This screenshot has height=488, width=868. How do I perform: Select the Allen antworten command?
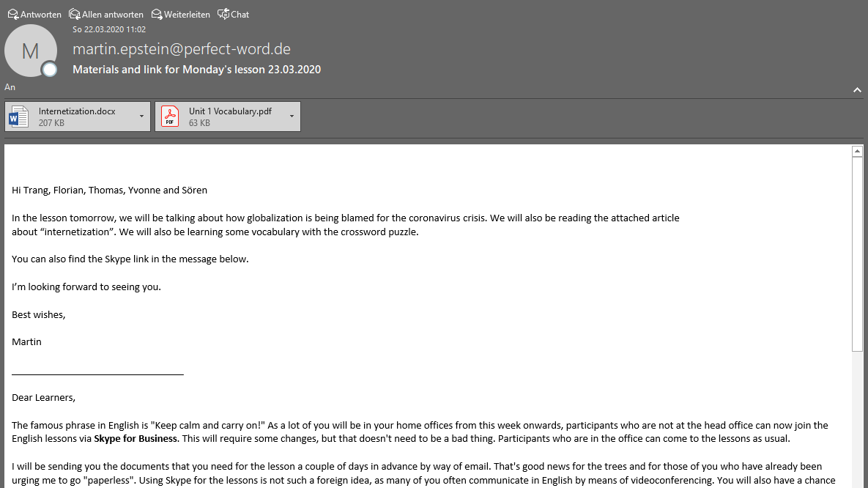pos(105,15)
